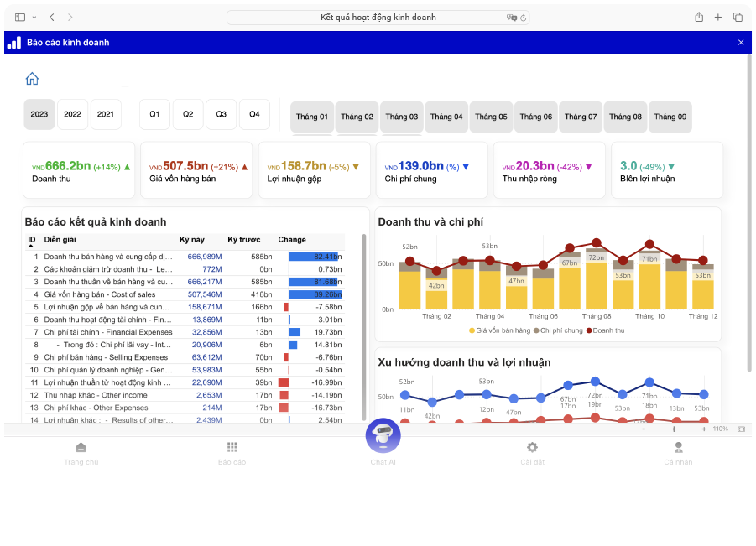This screenshot has width=756, height=546.
Task: Select the Q2 quarter tab
Action: pos(187,113)
